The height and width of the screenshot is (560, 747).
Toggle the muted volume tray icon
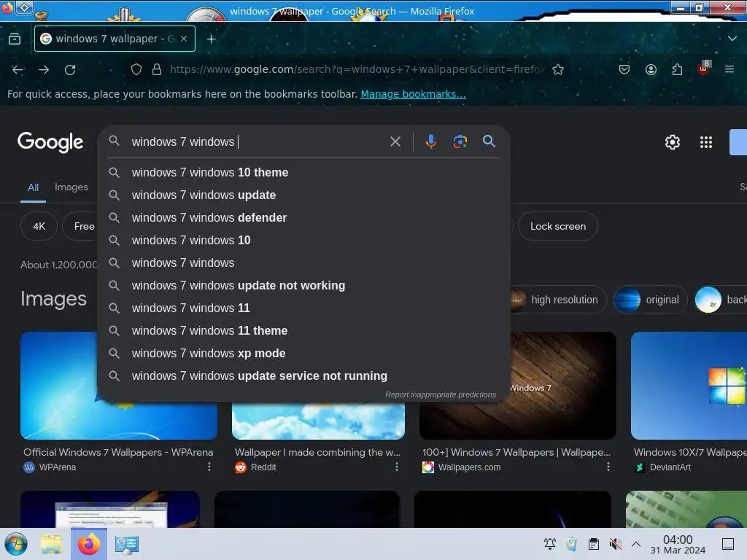[615, 544]
